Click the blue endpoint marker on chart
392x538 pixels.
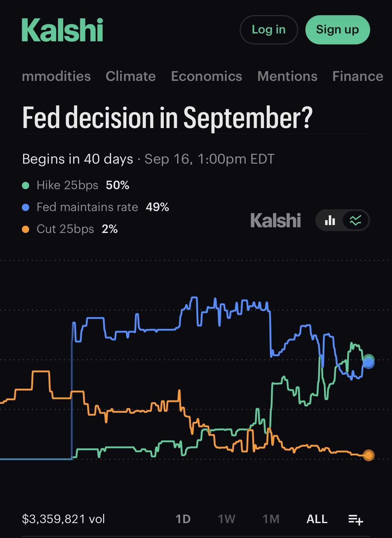369,363
